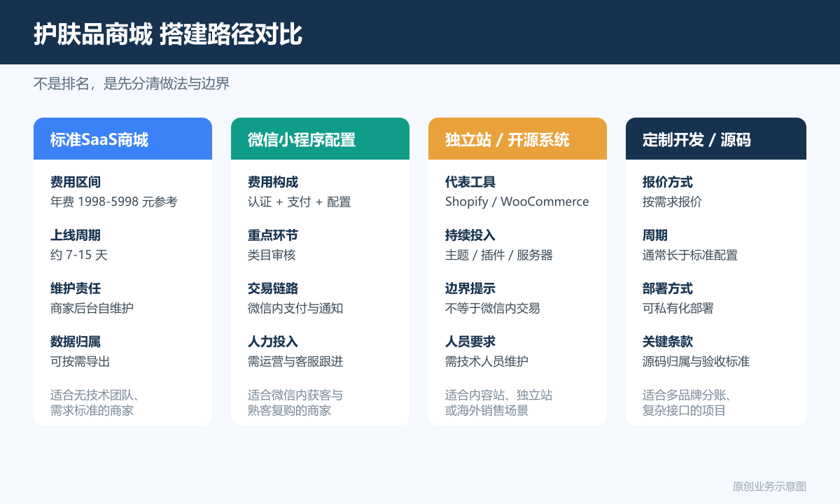The height and width of the screenshot is (504, 840).
Task: Click the text 可私有化部署
Action: point(678,308)
